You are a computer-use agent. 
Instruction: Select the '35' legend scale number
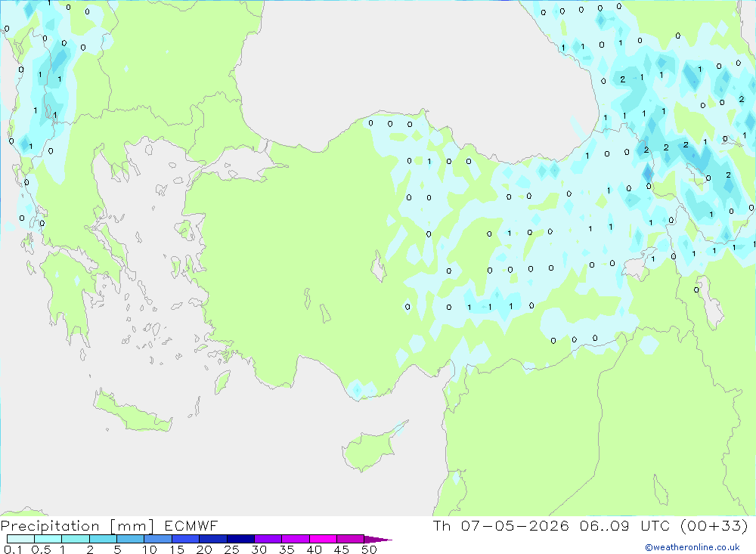[287, 549]
